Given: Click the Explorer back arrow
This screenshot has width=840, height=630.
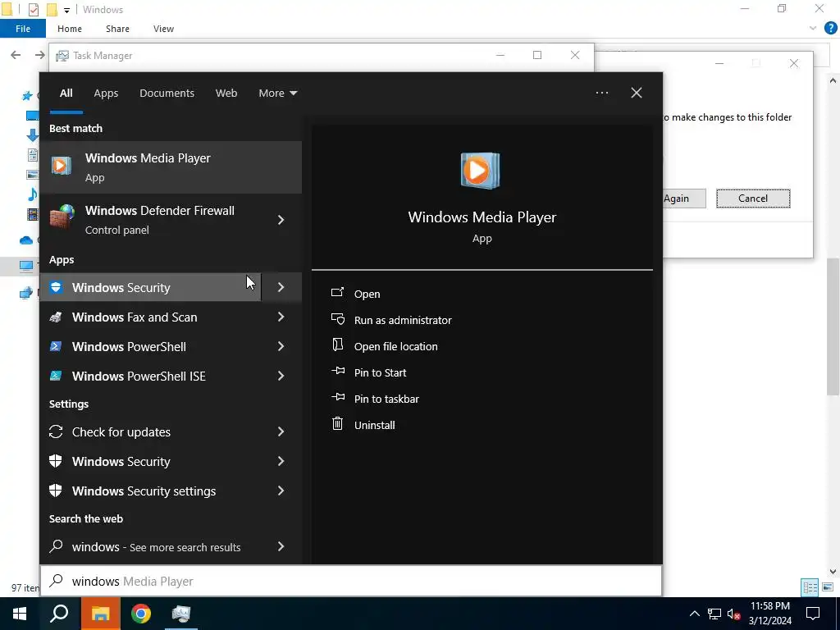Looking at the screenshot, I should coord(16,55).
